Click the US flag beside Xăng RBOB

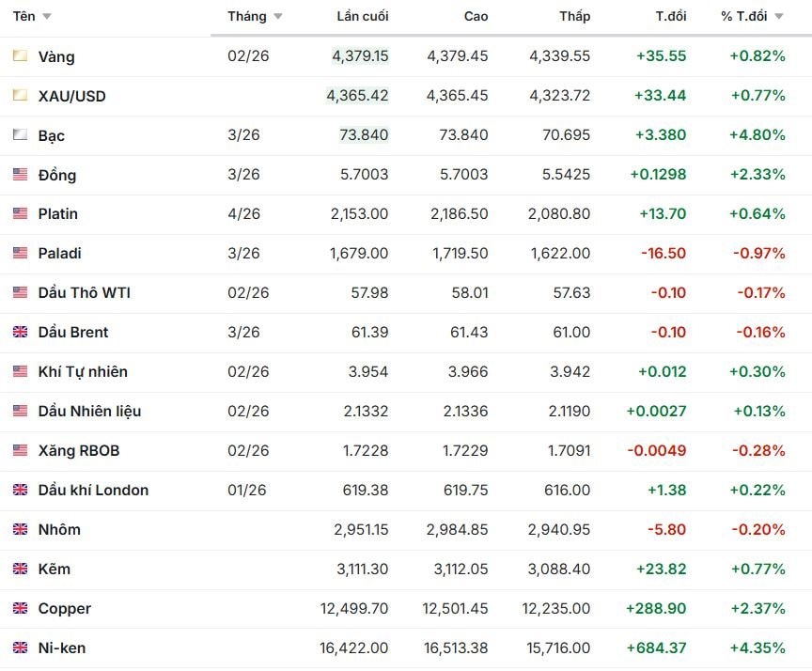[20, 450]
